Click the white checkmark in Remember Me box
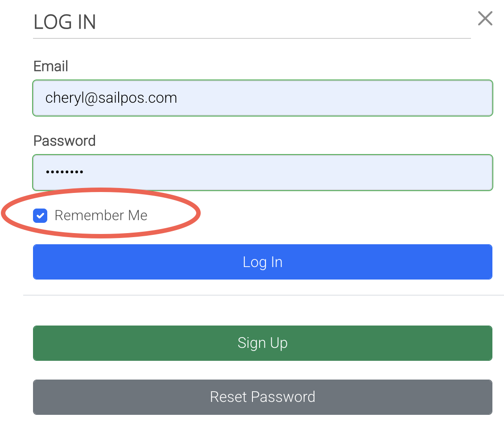The height and width of the screenshot is (426, 504). 41,216
